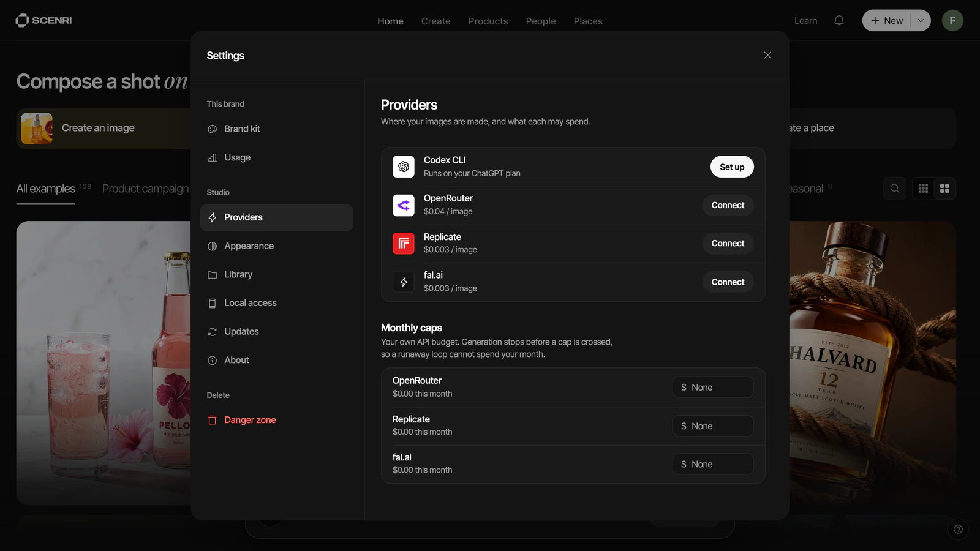The height and width of the screenshot is (551, 980).
Task: Go to the Products tab
Action: pyautogui.click(x=488, y=21)
